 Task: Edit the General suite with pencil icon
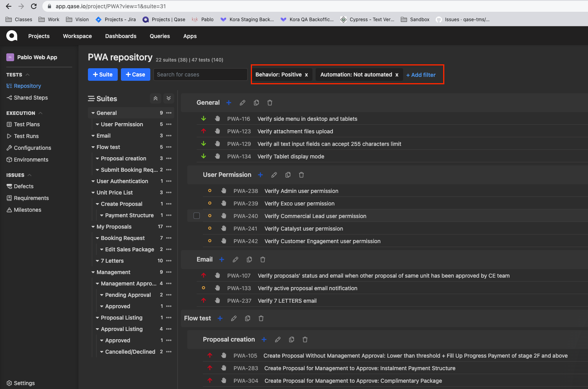coord(243,103)
